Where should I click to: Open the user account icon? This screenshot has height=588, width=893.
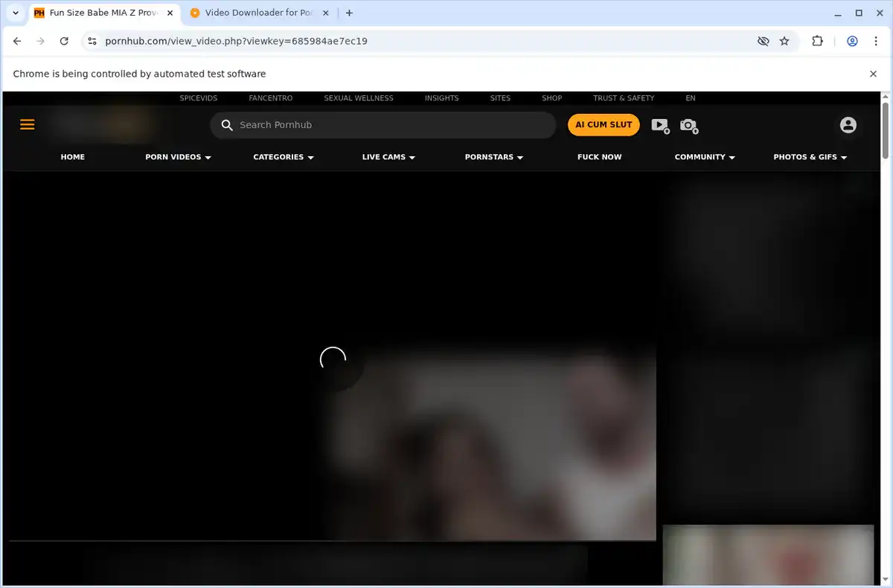coord(848,125)
